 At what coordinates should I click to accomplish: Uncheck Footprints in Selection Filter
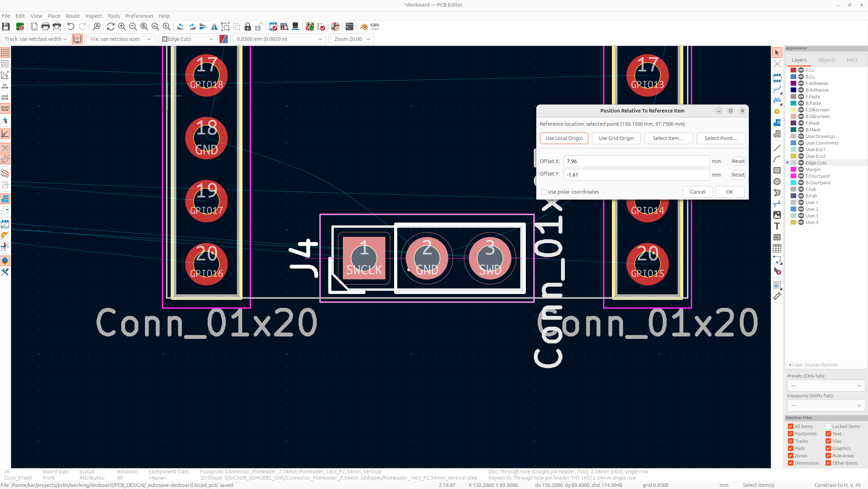[791, 434]
